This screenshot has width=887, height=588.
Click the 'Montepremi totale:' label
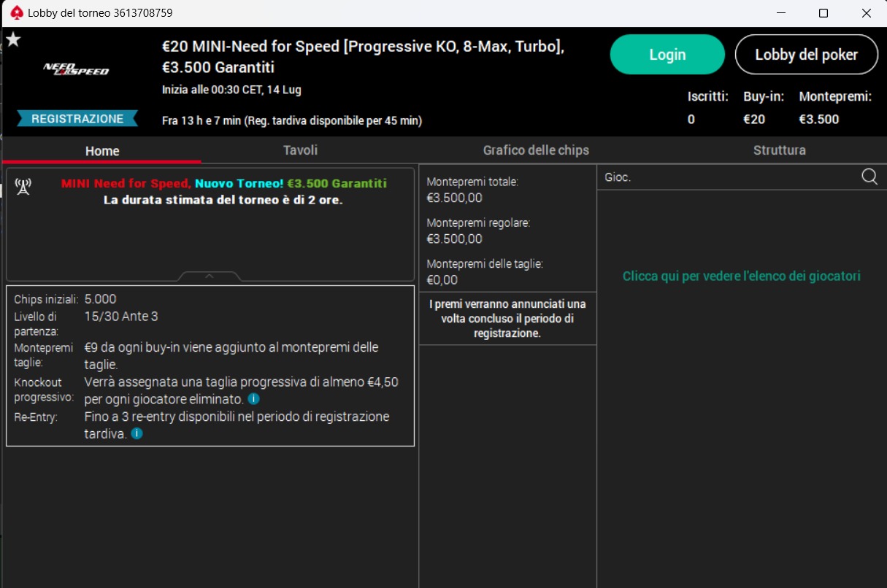click(x=472, y=182)
